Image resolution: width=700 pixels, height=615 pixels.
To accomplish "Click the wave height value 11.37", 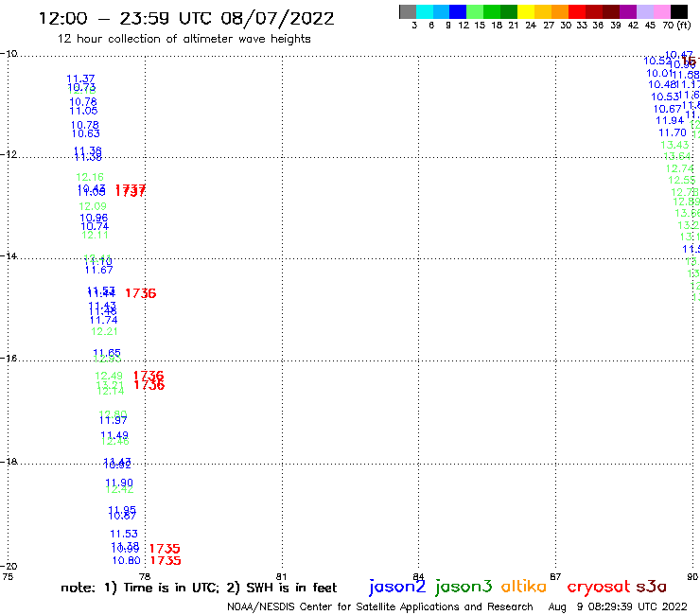I will (80, 79).
